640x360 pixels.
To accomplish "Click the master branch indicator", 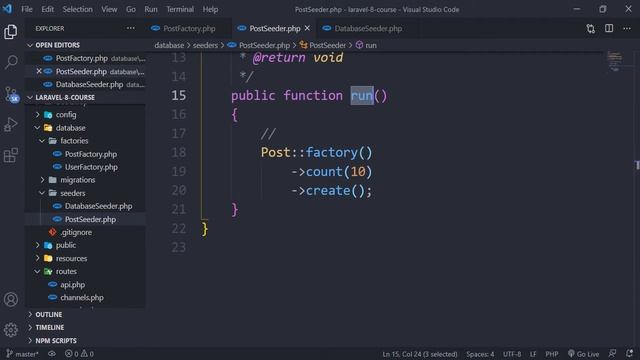I will [x=22, y=354].
